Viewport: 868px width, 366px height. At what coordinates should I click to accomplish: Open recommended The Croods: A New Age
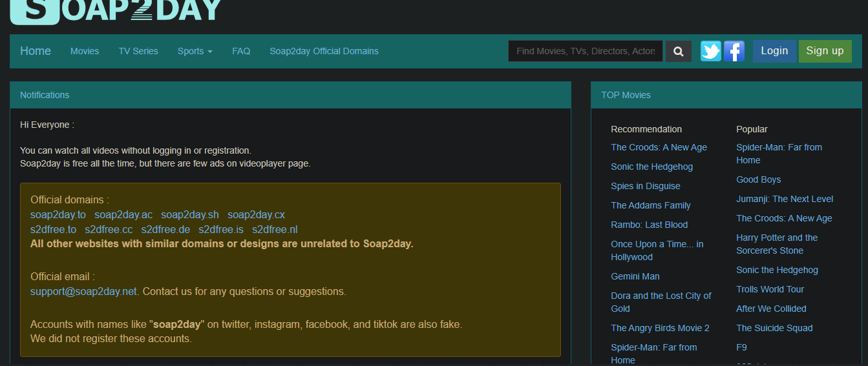coord(659,147)
